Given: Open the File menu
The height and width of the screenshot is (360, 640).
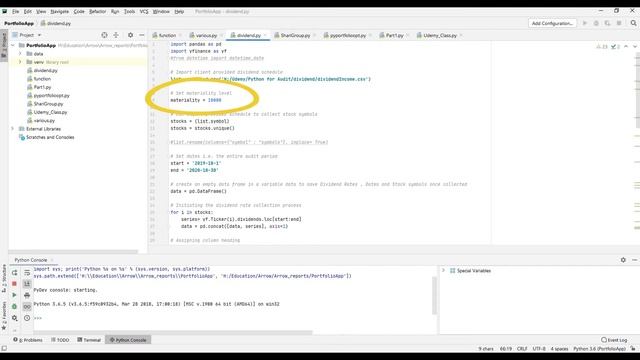Looking at the screenshot, I should coord(16,11).
